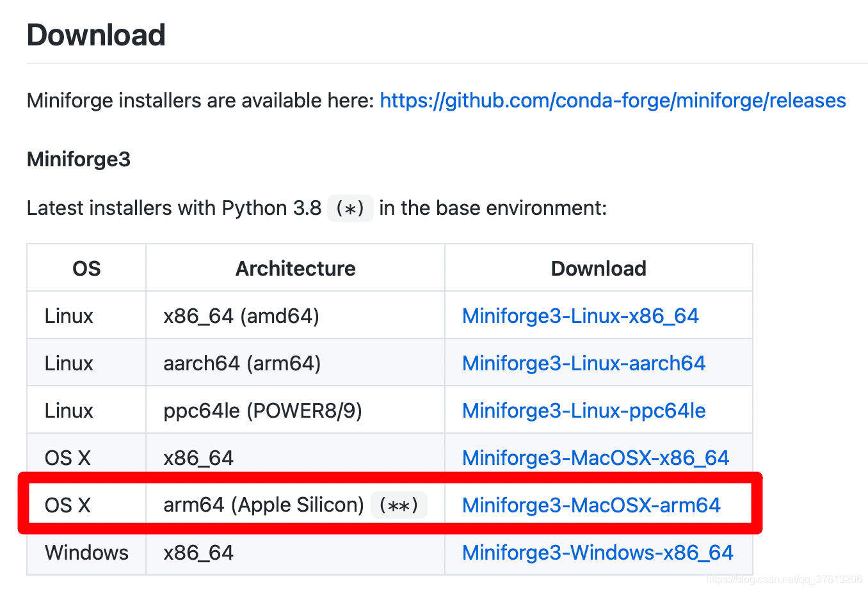Open the github.com conda-forge miniforge releases link
868x591 pixels.
coord(613,100)
